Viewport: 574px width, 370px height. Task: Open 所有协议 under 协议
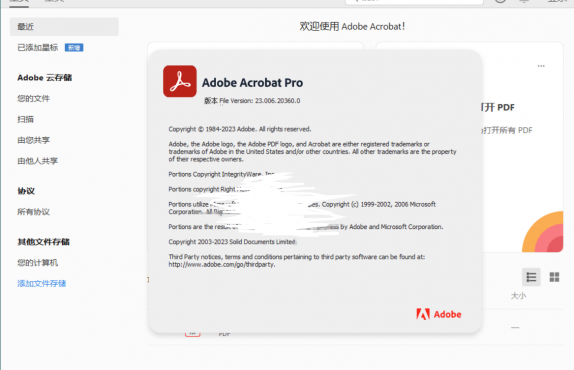click(33, 212)
